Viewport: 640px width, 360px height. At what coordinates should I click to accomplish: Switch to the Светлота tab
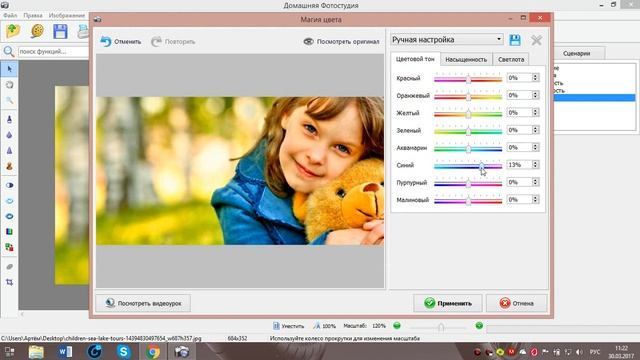point(511,60)
